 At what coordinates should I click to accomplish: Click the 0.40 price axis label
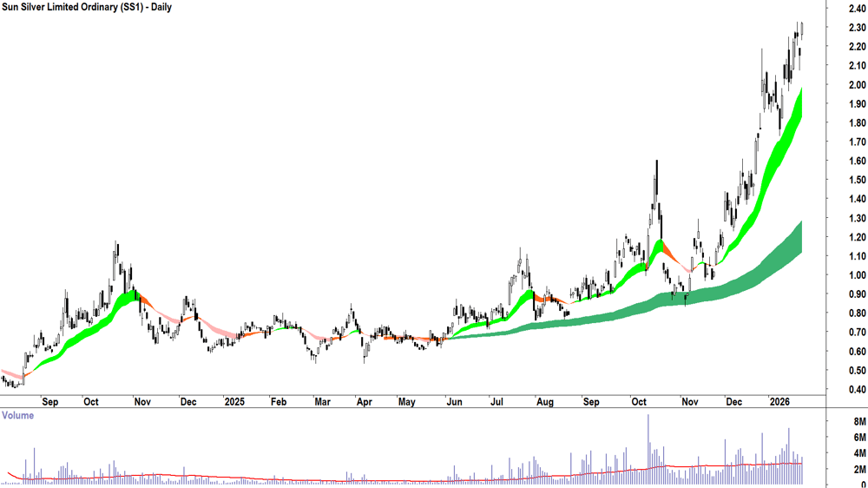click(857, 390)
